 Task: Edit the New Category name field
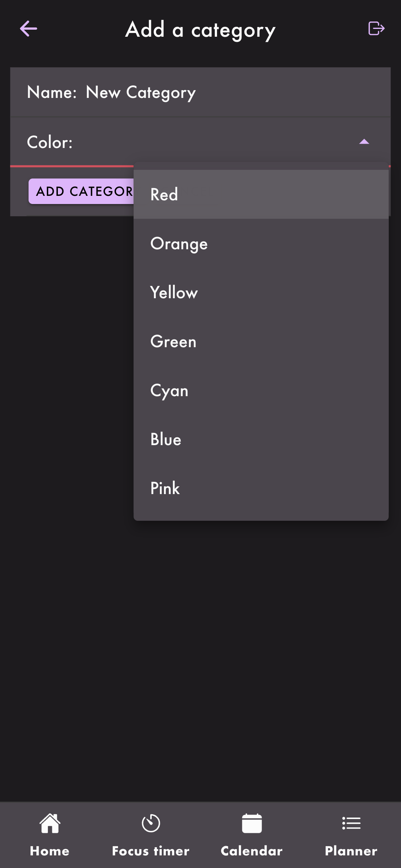point(200,92)
